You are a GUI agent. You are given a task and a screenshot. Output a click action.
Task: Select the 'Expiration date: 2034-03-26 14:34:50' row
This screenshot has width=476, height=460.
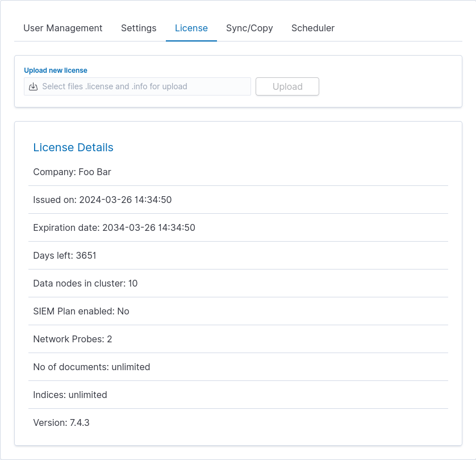point(239,227)
